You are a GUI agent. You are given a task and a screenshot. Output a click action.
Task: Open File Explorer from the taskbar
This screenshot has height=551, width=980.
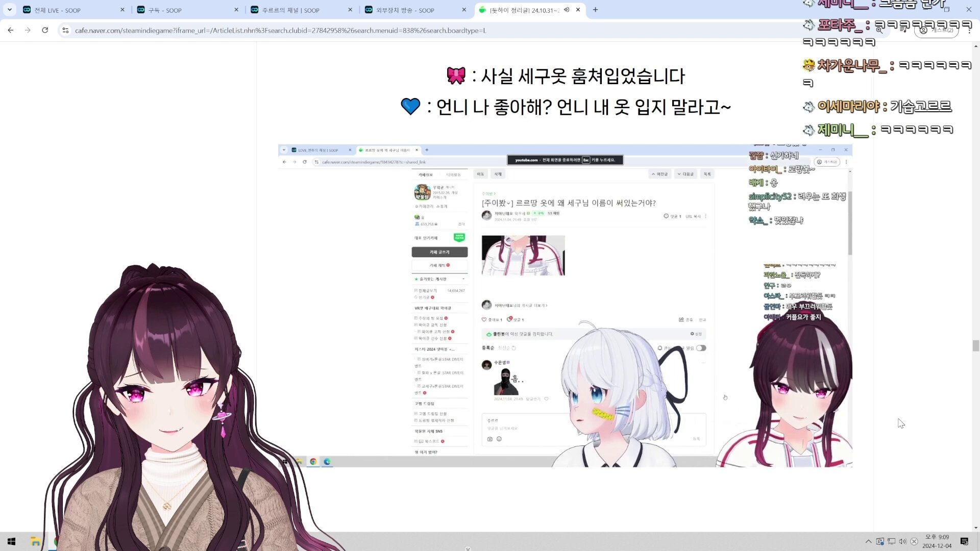[35, 541]
